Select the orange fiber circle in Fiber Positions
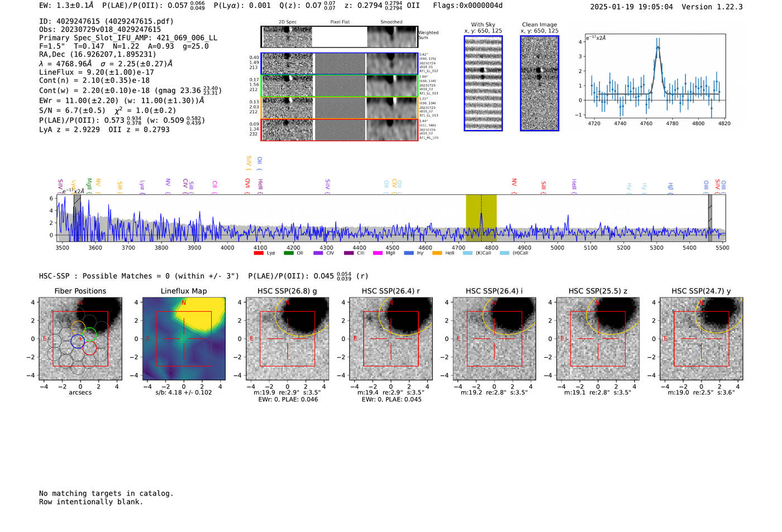This screenshot has width=782, height=532. pos(78,328)
